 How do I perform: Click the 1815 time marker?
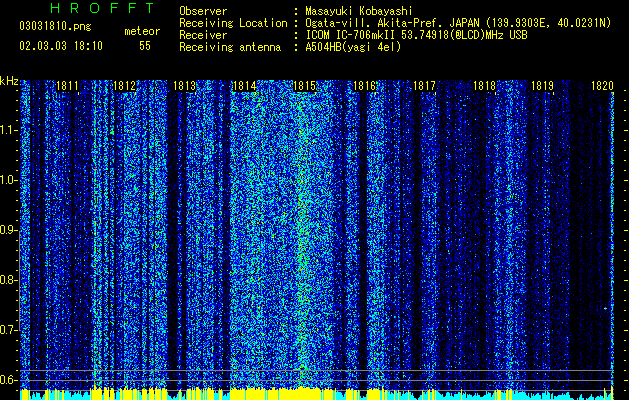click(304, 86)
